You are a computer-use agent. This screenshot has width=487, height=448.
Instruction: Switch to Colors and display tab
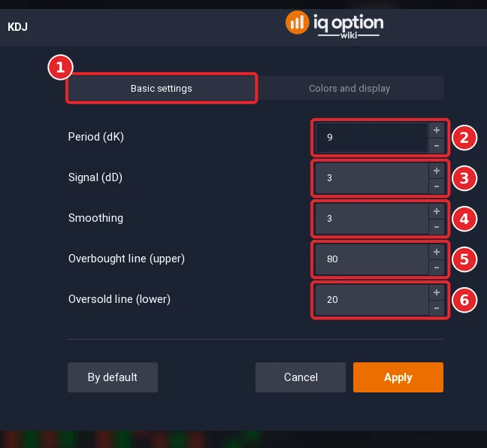point(349,88)
